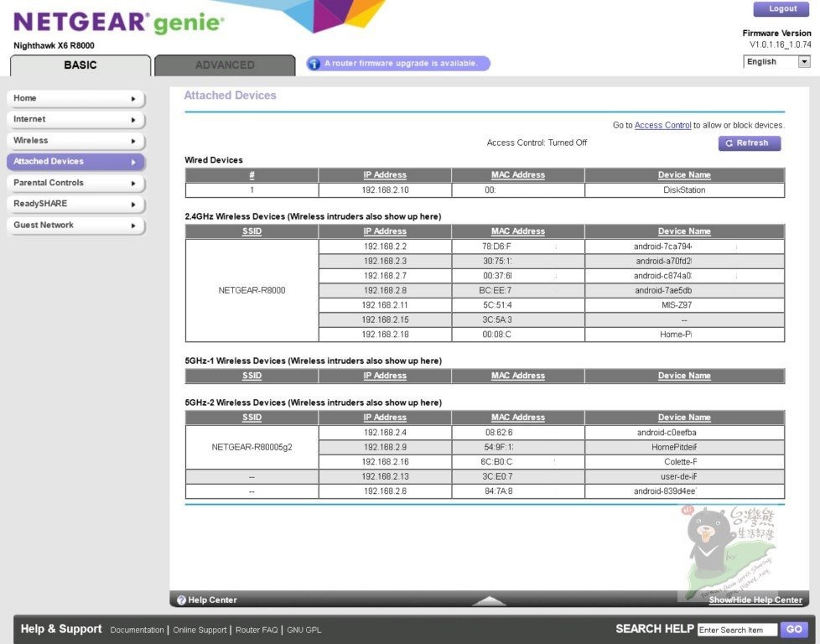
Task: Click Show/Hide Help Center link
Action: click(x=755, y=600)
